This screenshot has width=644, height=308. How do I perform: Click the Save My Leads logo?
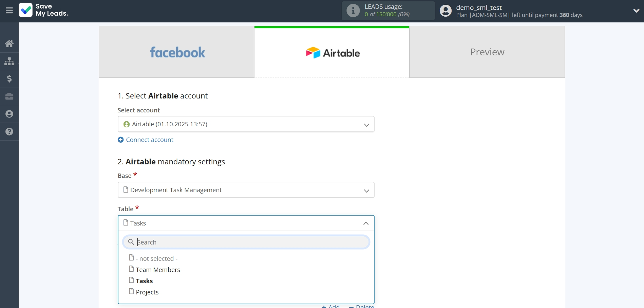coord(44,10)
